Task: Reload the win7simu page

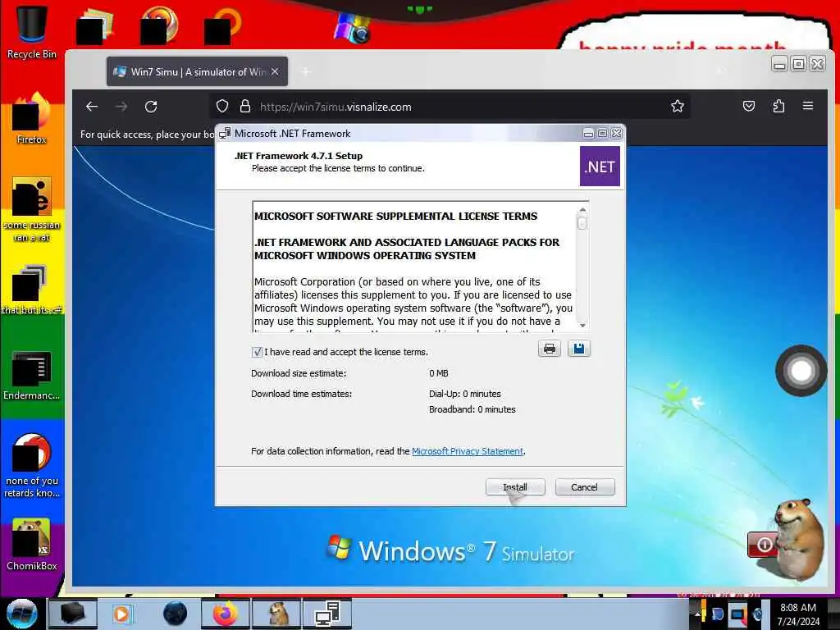Action: [151, 107]
